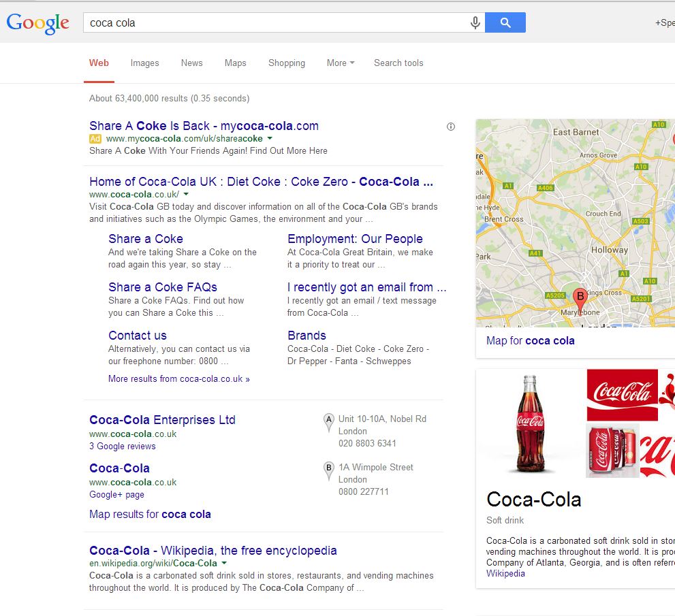Open dropdown arrow beside mycoca-cola.com URL
The height and width of the screenshot is (616, 675).
270,138
